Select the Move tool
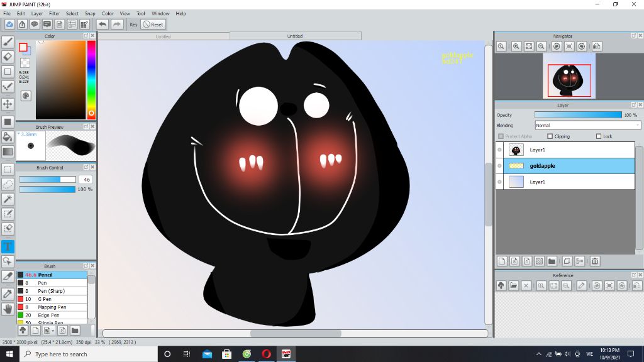Image resolution: width=644 pixels, height=362 pixels. (x=8, y=104)
